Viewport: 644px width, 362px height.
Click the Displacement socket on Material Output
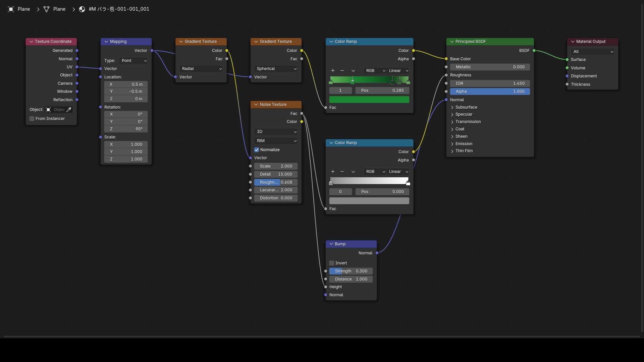(567, 76)
